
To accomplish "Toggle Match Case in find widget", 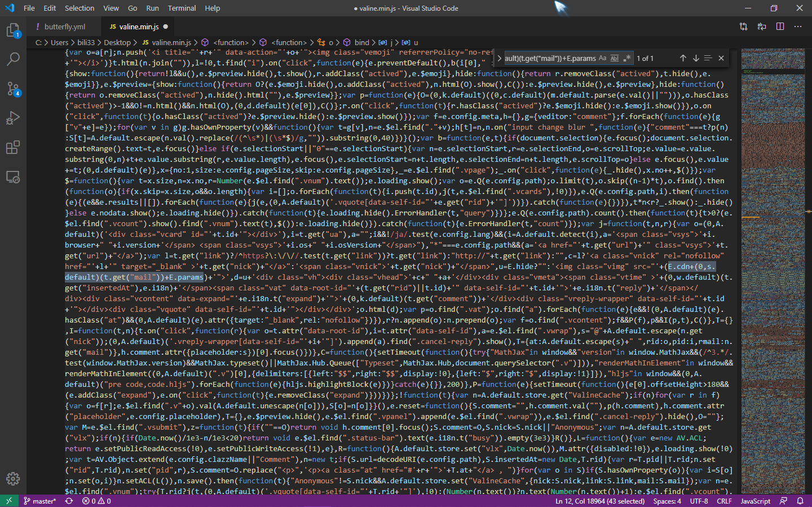I will 602,58.
